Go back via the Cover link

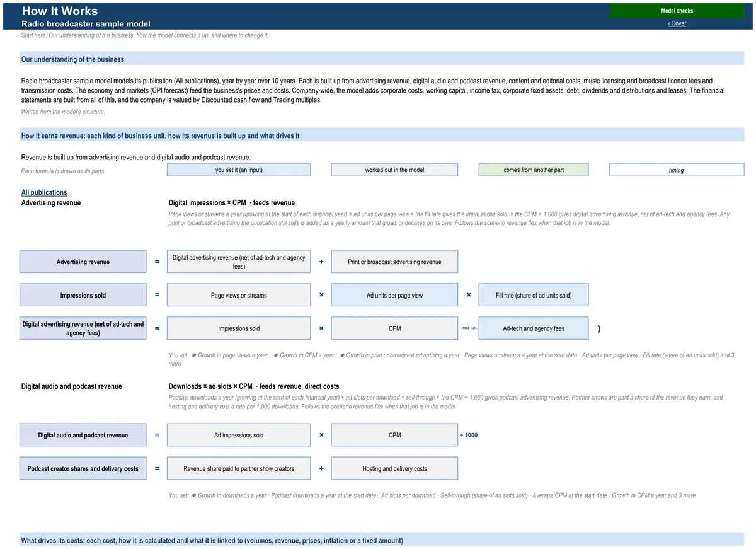677,23
